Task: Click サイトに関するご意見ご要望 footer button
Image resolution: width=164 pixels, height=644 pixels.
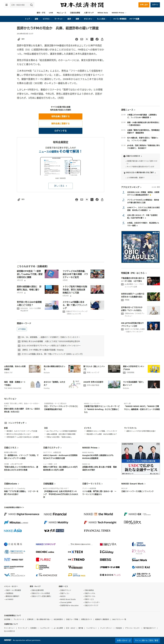Action: tap(147, 640)
